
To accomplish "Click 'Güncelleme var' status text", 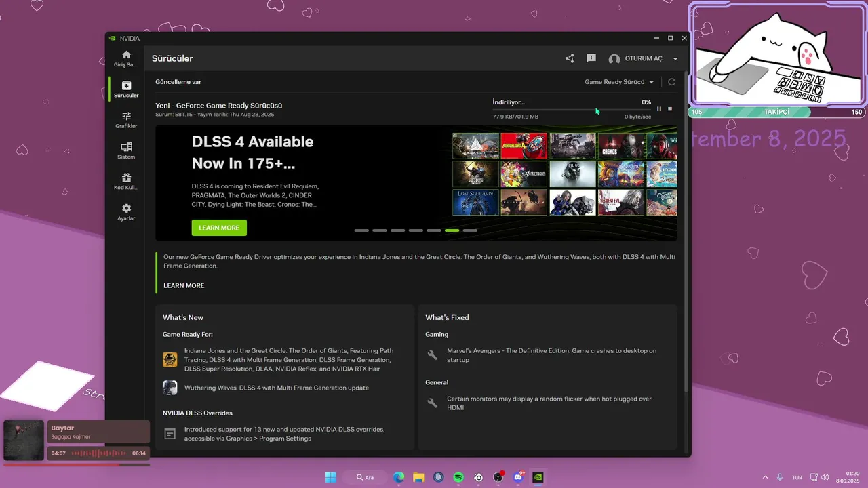I will [x=178, y=82].
